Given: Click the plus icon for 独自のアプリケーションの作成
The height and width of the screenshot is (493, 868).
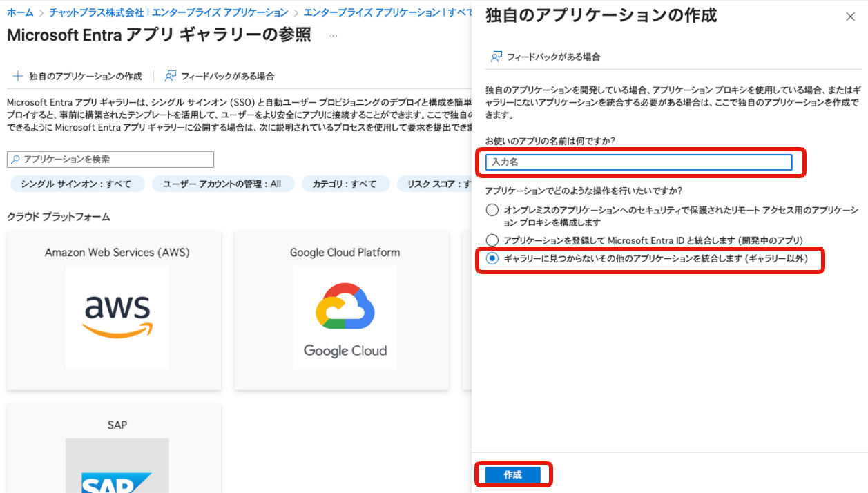Looking at the screenshot, I should tap(17, 76).
